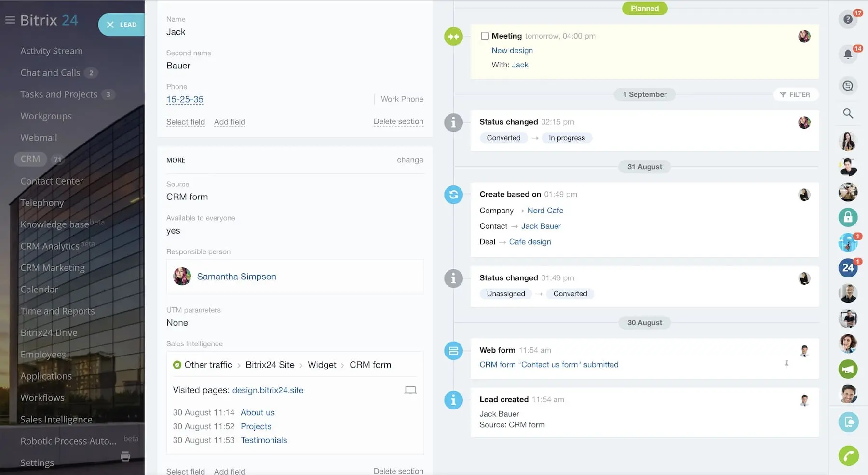Click the hamburger menu icon beside Bitrix 24
Screen dimensions: 868x475
pyautogui.click(x=10, y=20)
